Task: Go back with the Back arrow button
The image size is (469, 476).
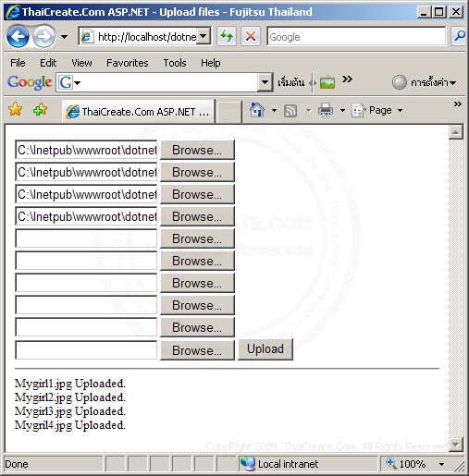Action: [18, 37]
